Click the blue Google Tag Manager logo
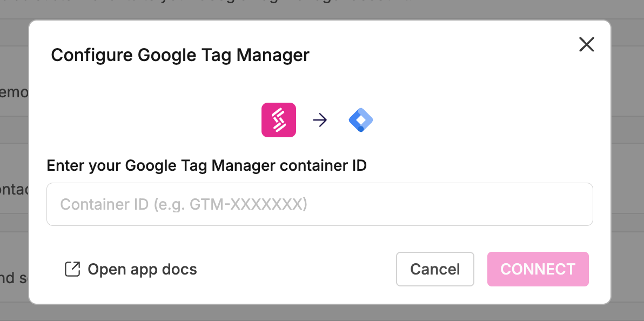644x321 pixels. click(361, 120)
